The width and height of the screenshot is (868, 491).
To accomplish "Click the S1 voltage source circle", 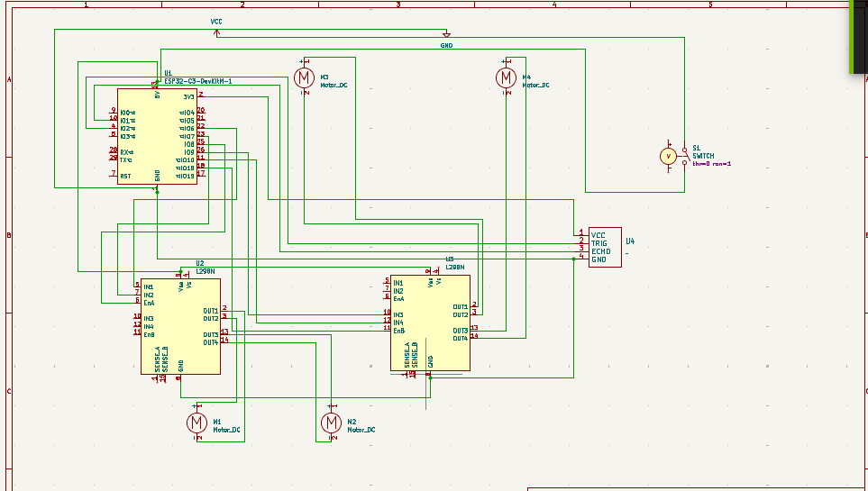I will pos(668,156).
